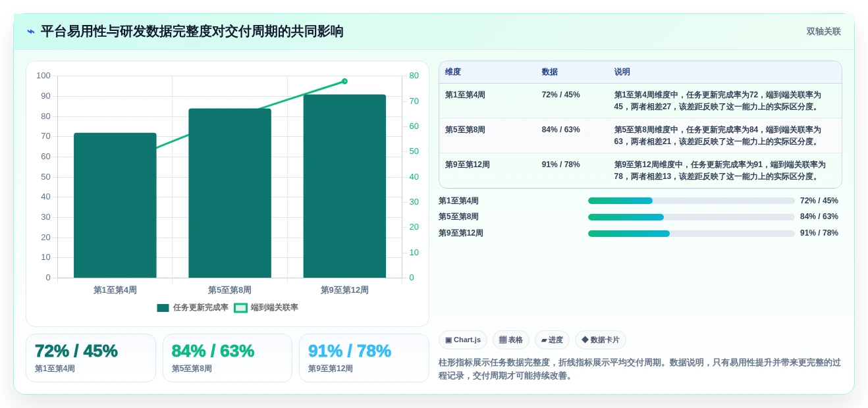
Task: Open the 91% / 78% data card
Action: tap(364, 358)
